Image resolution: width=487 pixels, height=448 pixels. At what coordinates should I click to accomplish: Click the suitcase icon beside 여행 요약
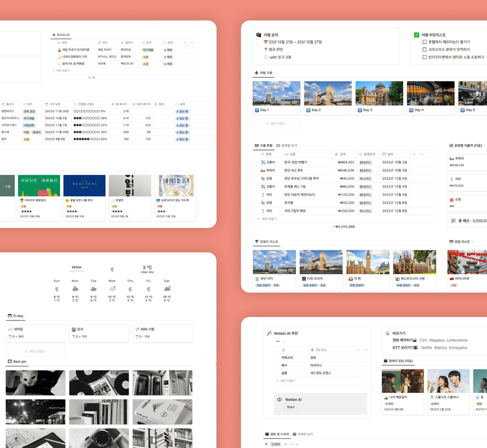259,35
